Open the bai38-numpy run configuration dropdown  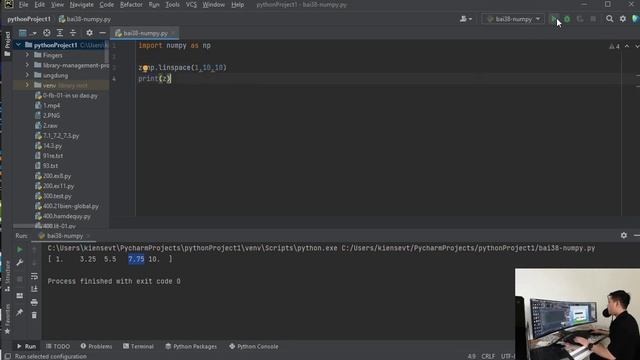[513, 19]
